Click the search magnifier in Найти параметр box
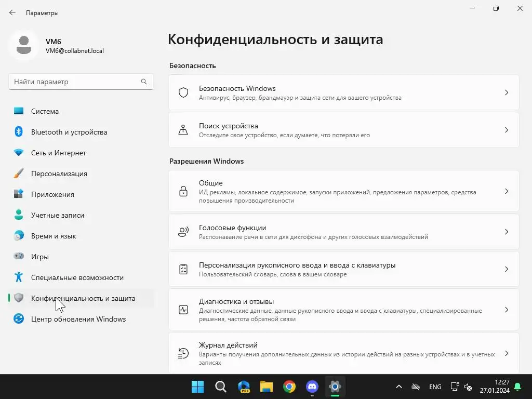This screenshot has height=399, width=532. (144, 82)
